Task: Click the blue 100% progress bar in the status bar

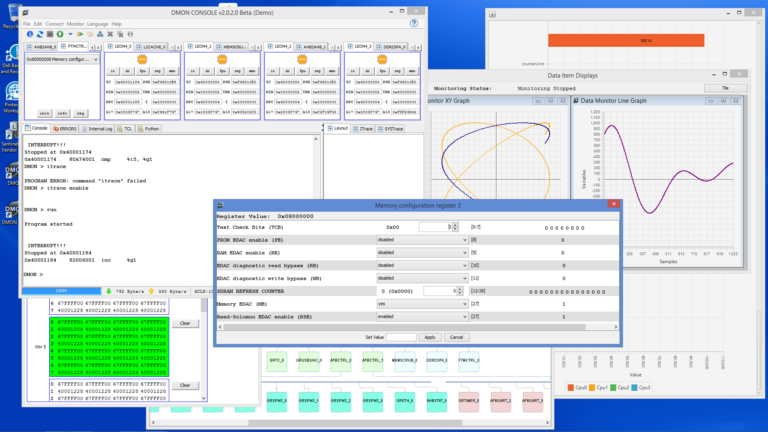Action: [x=61, y=291]
